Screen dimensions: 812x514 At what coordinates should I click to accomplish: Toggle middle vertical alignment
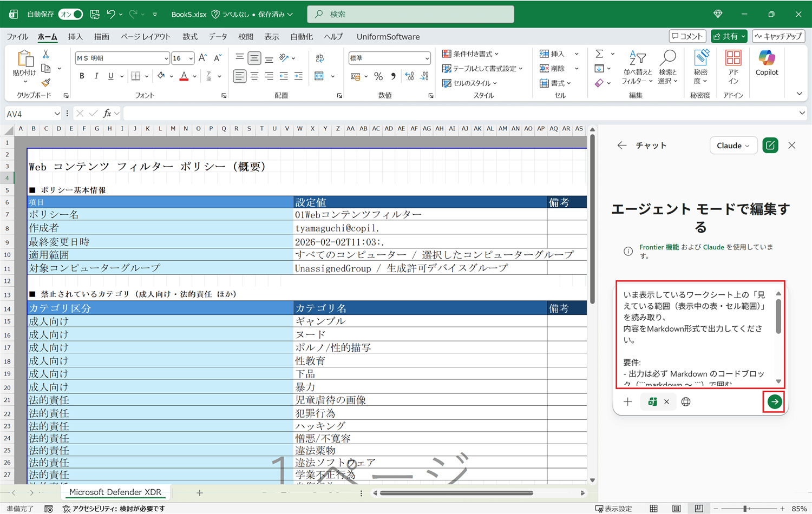point(254,58)
